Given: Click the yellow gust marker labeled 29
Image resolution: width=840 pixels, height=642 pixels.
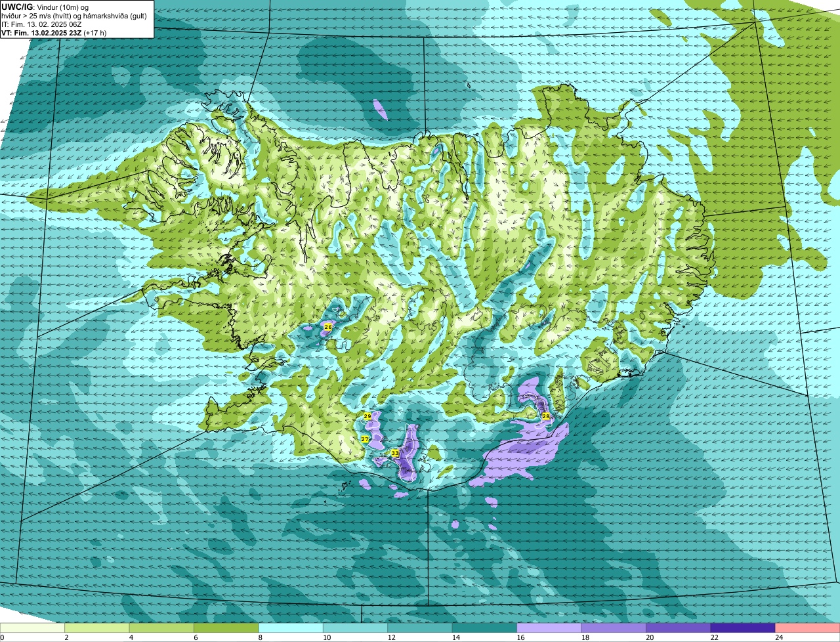Looking at the screenshot, I should pos(367,416).
